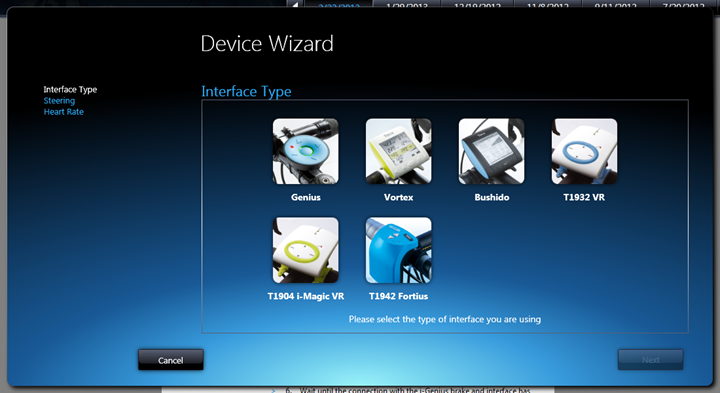Click the Genius text label
The height and width of the screenshot is (393, 720).
tap(306, 197)
